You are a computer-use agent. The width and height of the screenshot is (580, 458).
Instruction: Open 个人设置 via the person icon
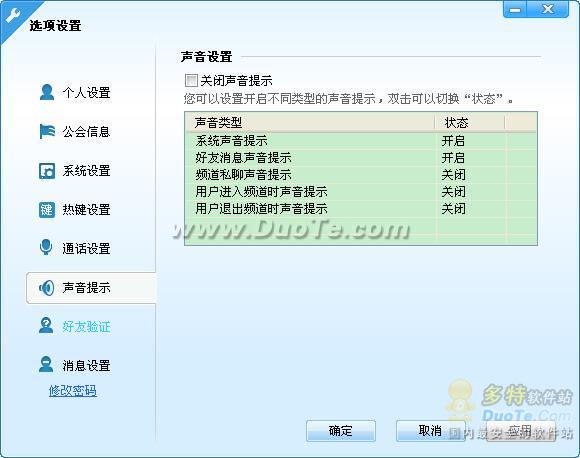47,92
